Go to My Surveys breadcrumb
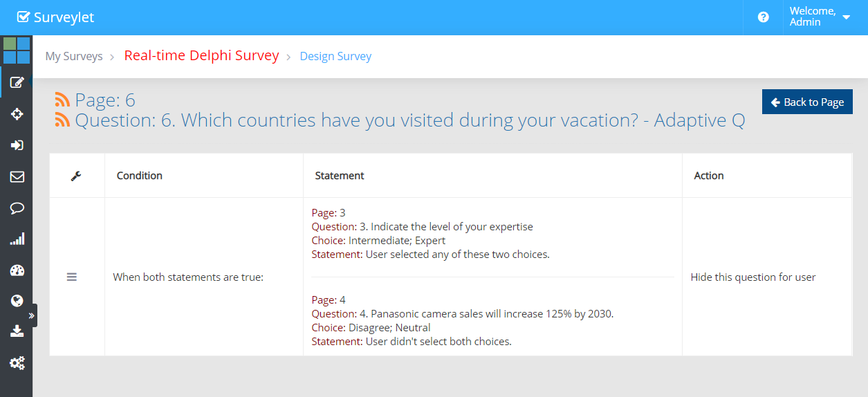 [74, 57]
